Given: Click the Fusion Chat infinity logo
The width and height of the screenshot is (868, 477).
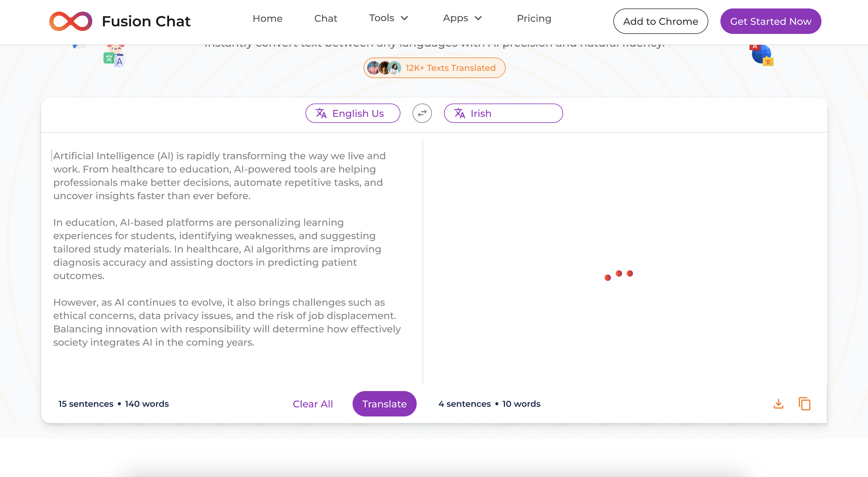Looking at the screenshot, I should [x=71, y=21].
